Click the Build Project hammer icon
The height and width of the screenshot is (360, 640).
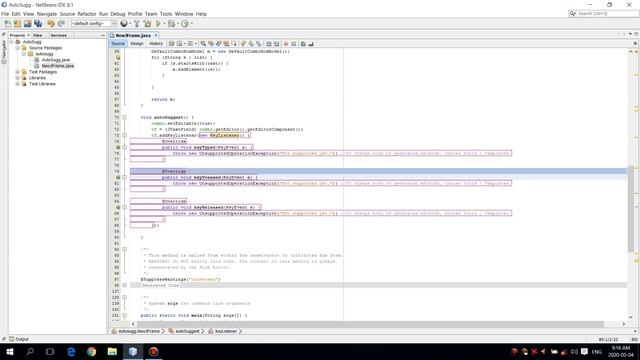137,24
